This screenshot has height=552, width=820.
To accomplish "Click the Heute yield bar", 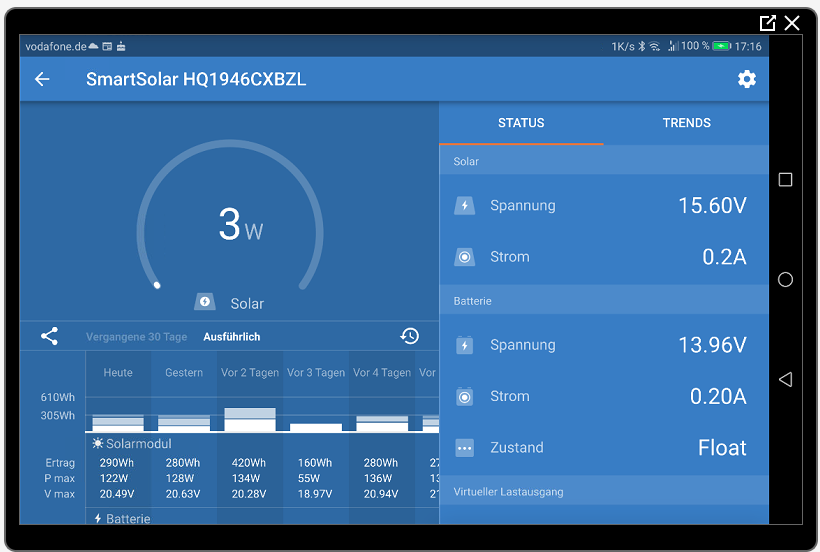I will coord(118,423).
